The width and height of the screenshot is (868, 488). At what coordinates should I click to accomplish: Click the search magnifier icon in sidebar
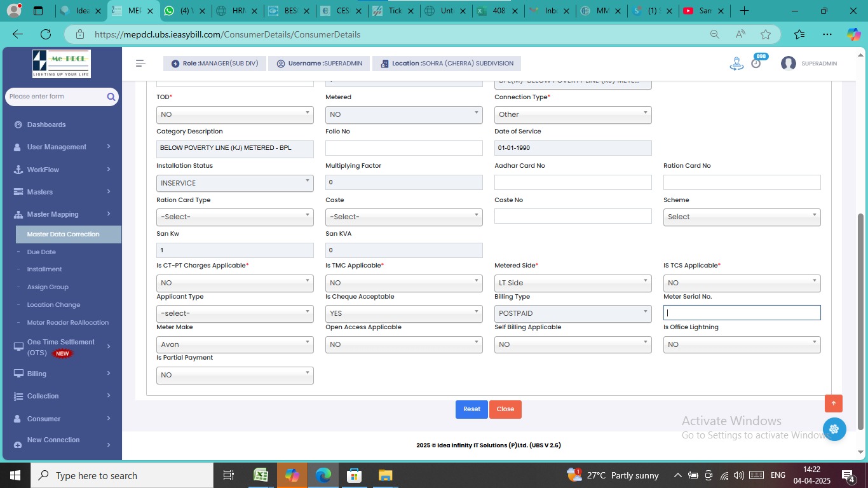(111, 97)
